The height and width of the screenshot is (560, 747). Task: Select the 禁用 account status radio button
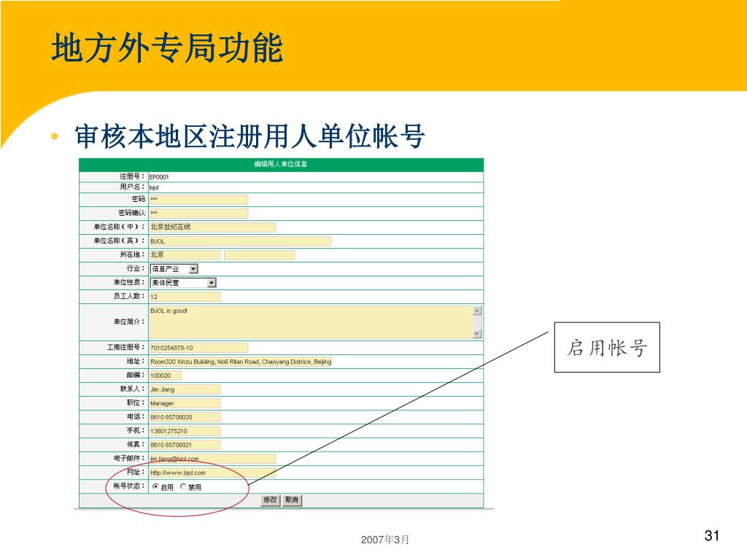(x=183, y=486)
